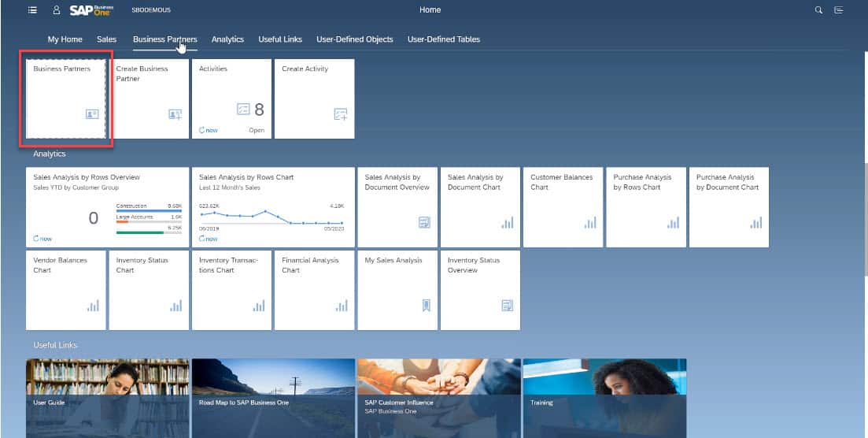Open the Useful Links tab

point(280,39)
